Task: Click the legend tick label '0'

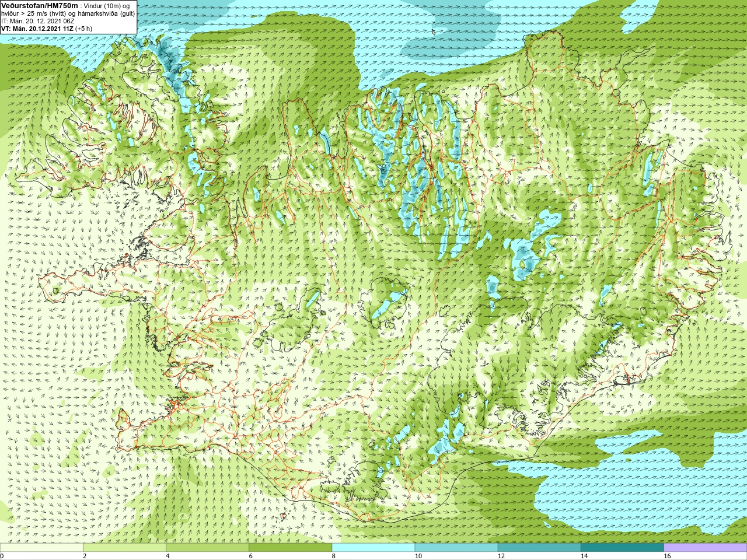Action: click(x=2, y=556)
